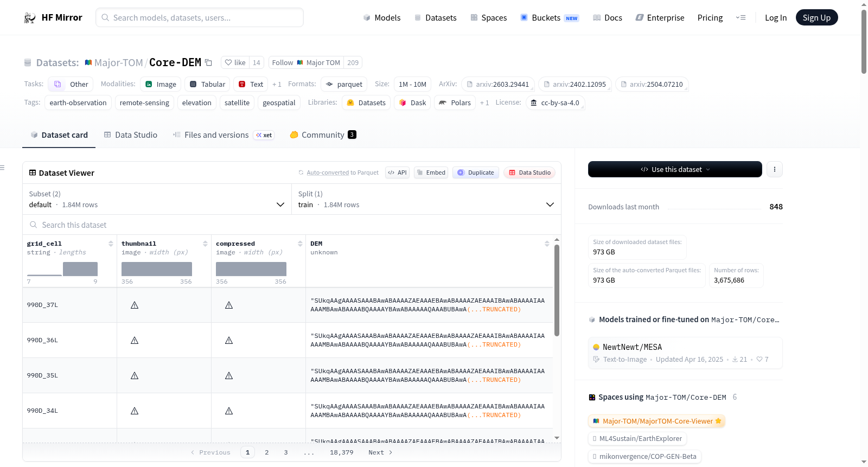Sort by the compressed column arrows
The height and width of the screenshot is (467, 868).
(300, 244)
